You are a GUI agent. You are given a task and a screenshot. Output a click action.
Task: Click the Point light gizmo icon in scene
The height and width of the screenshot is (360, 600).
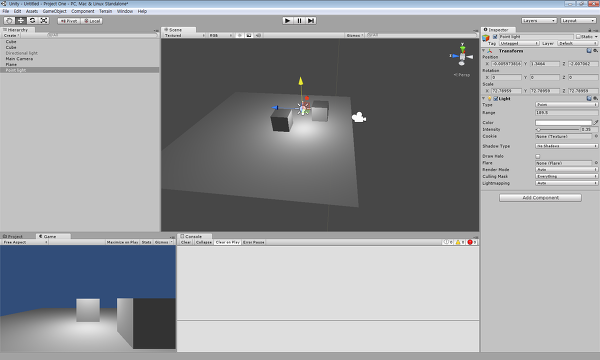click(x=303, y=109)
